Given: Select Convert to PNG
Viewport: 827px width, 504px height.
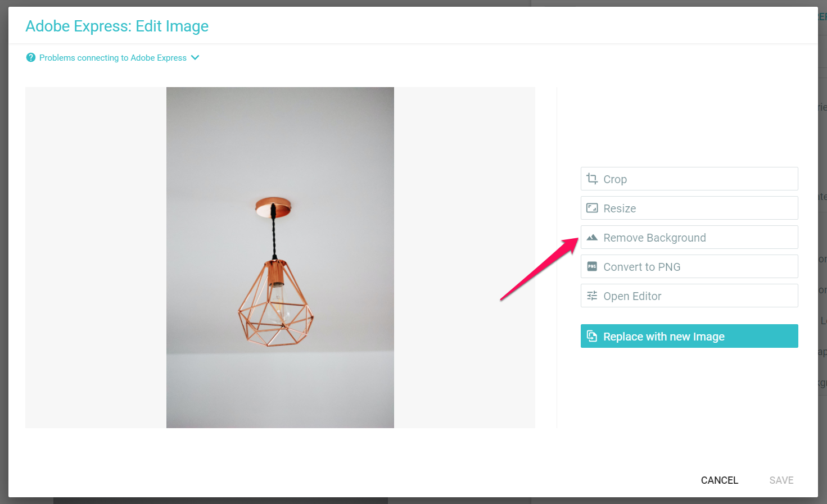Looking at the screenshot, I should coord(689,266).
